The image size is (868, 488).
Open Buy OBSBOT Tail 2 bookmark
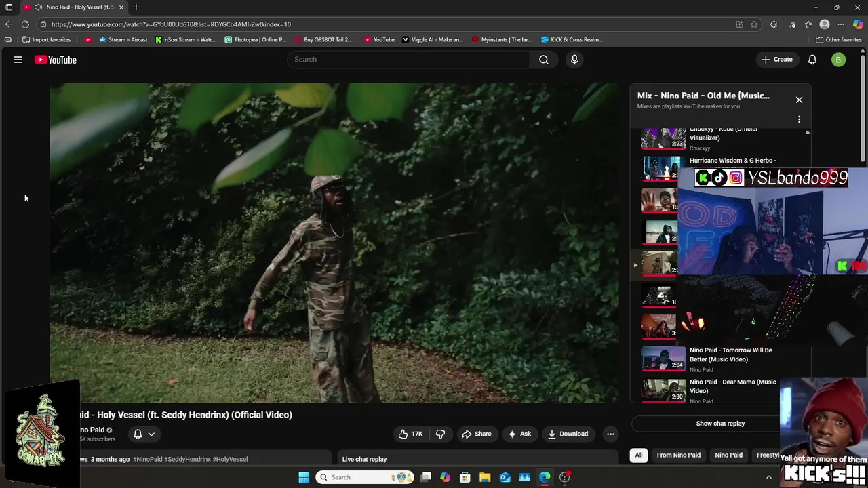(x=323, y=39)
